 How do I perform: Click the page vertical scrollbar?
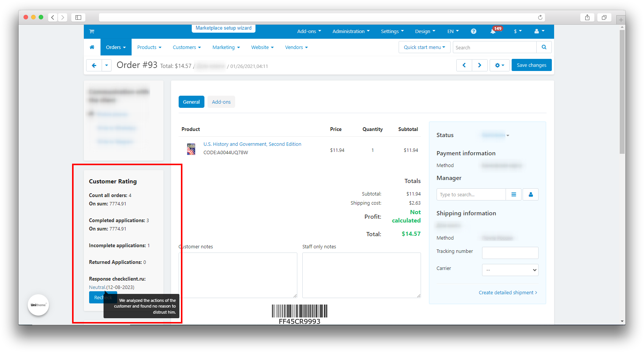(x=622, y=92)
